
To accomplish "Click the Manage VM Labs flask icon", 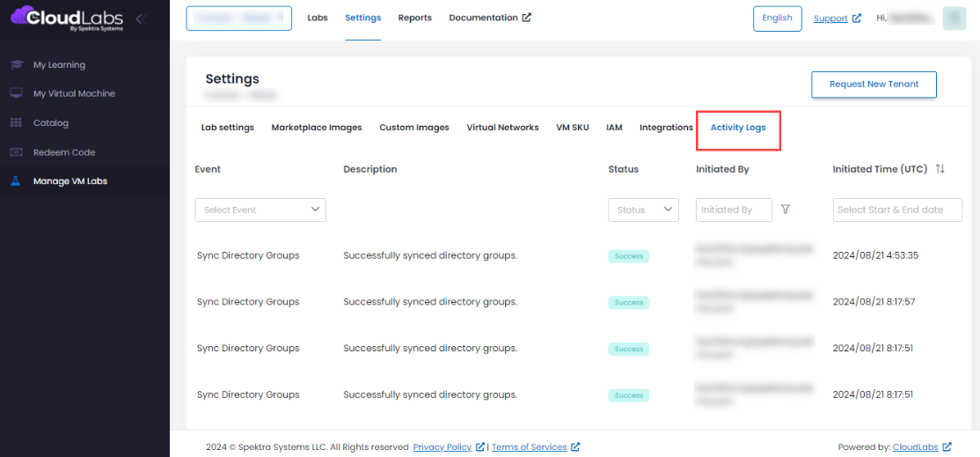I will pos(16,182).
